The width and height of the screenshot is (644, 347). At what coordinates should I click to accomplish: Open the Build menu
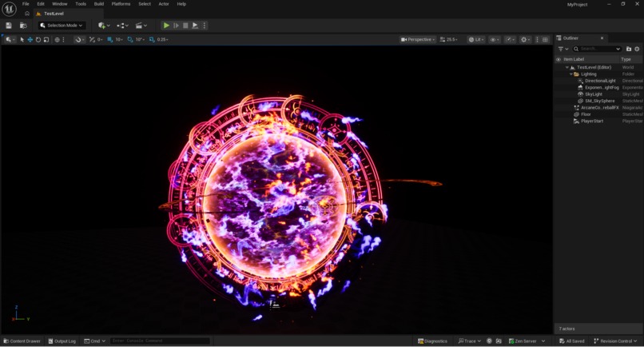coord(99,4)
